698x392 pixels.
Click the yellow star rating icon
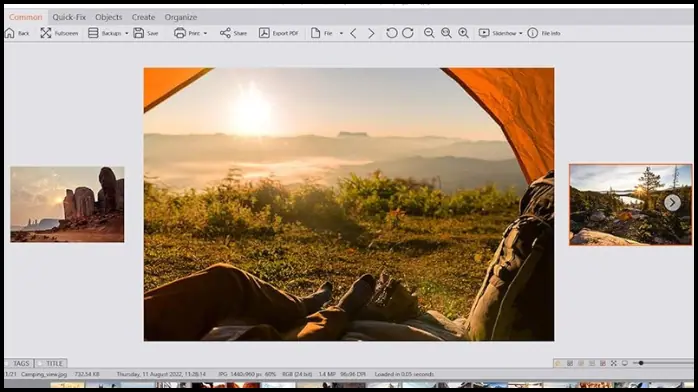[x=558, y=364]
